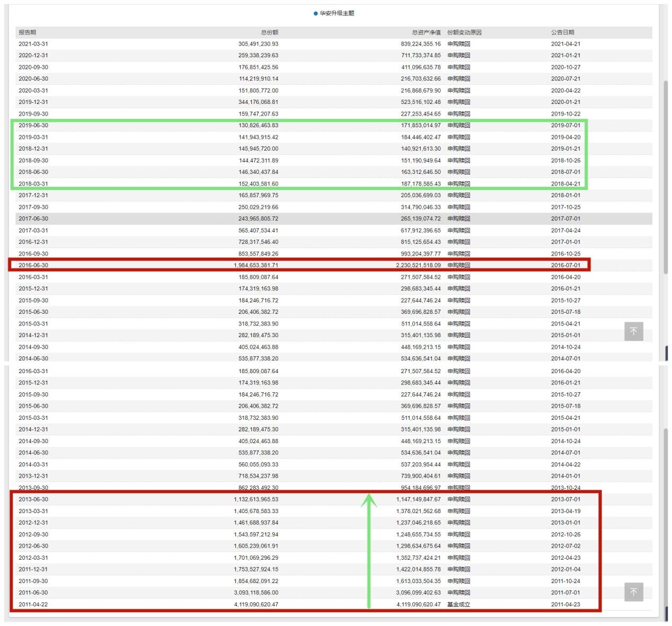Image resolution: width=672 pixels, height=626 pixels.
Task: Select total shares value 1,984,653,381.71
Action: [256, 266]
